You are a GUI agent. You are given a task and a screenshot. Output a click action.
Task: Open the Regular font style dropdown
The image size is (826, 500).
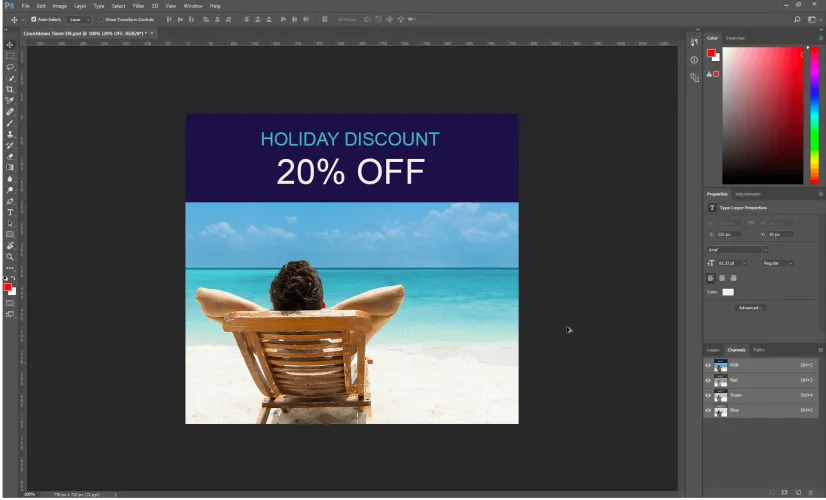[x=778, y=263]
